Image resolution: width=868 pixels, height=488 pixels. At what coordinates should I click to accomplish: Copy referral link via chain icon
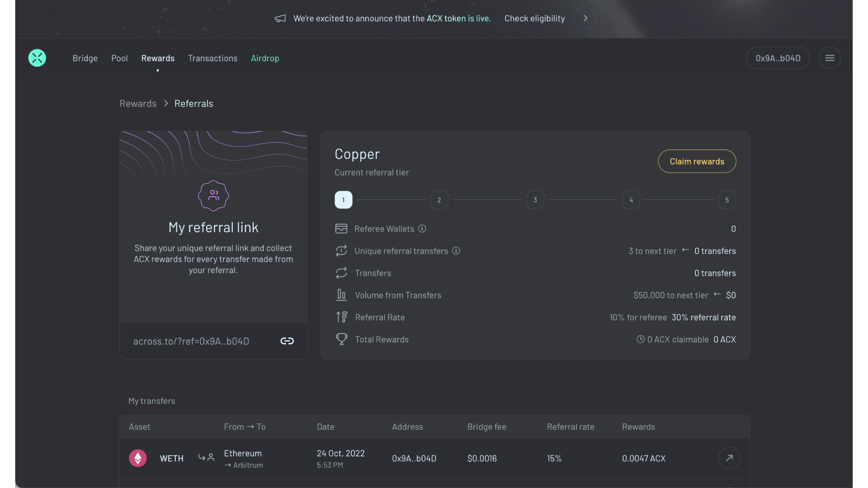point(287,341)
